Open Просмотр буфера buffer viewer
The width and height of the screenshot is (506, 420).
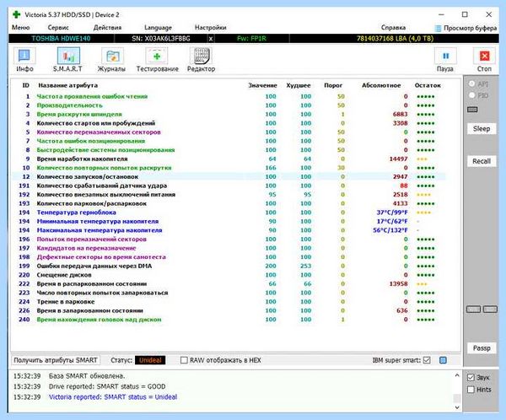466,28
